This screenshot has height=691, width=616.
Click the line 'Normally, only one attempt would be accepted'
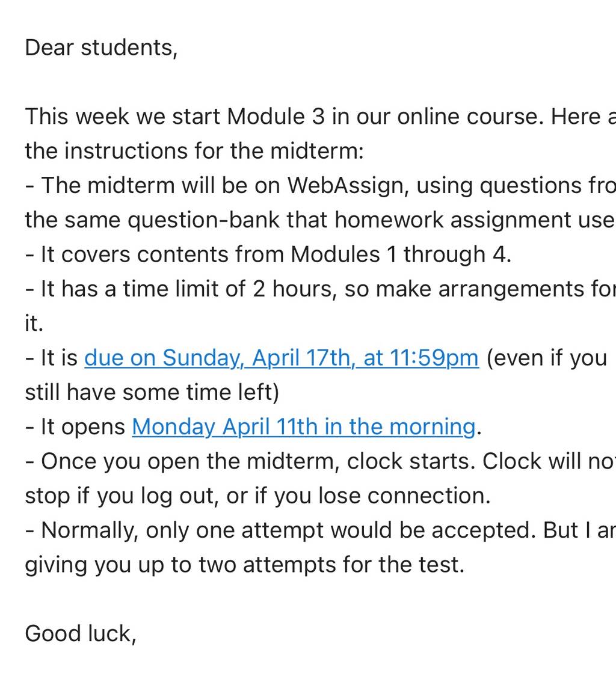(x=321, y=530)
